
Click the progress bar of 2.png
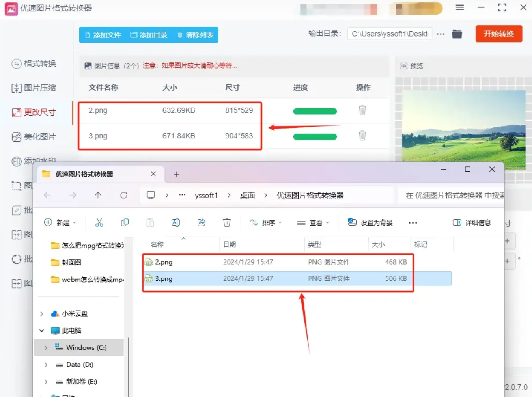[x=315, y=111]
